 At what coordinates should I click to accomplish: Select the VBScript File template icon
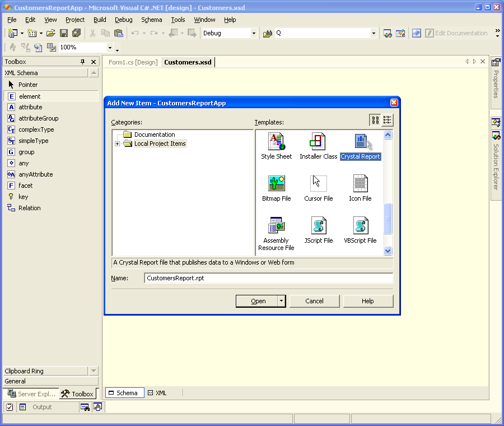point(360,226)
